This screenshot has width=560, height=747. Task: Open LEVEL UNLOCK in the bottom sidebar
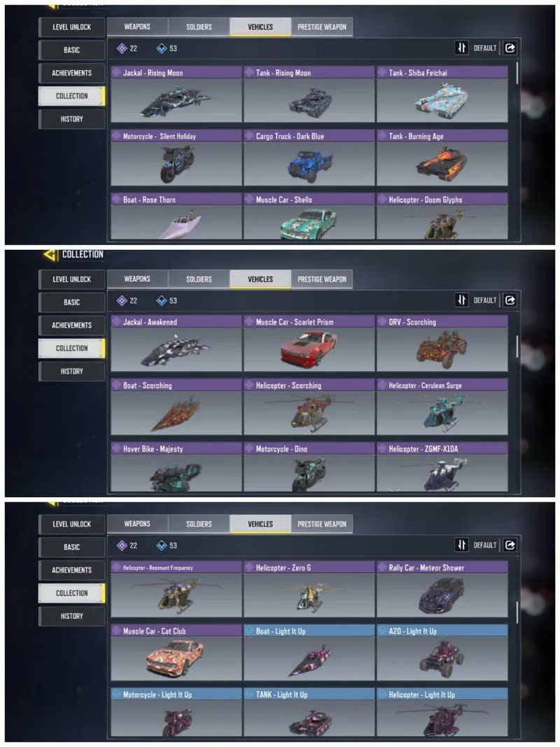(x=71, y=524)
